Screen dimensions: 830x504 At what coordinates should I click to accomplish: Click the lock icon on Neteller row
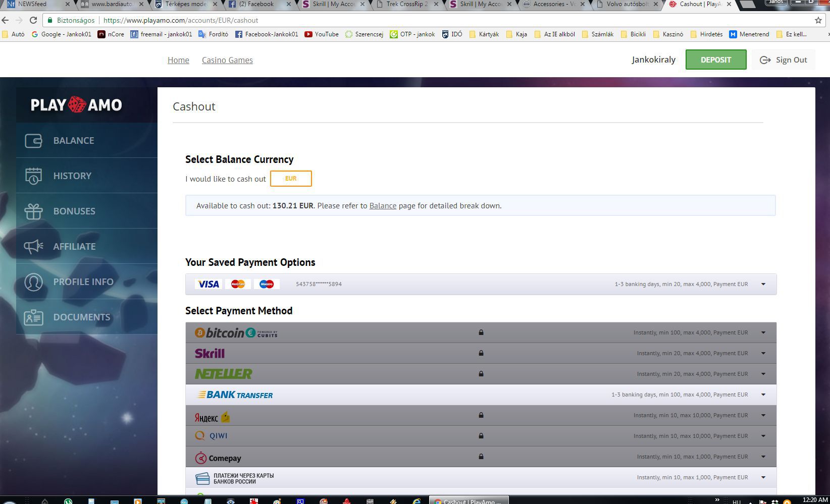(x=481, y=374)
